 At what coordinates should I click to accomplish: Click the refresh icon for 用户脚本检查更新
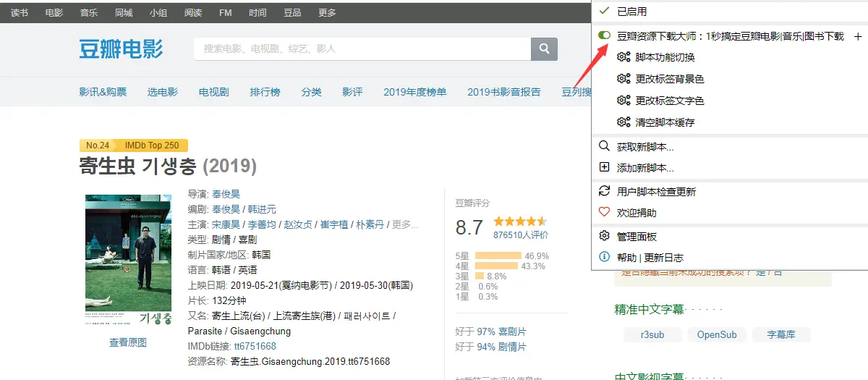click(605, 191)
